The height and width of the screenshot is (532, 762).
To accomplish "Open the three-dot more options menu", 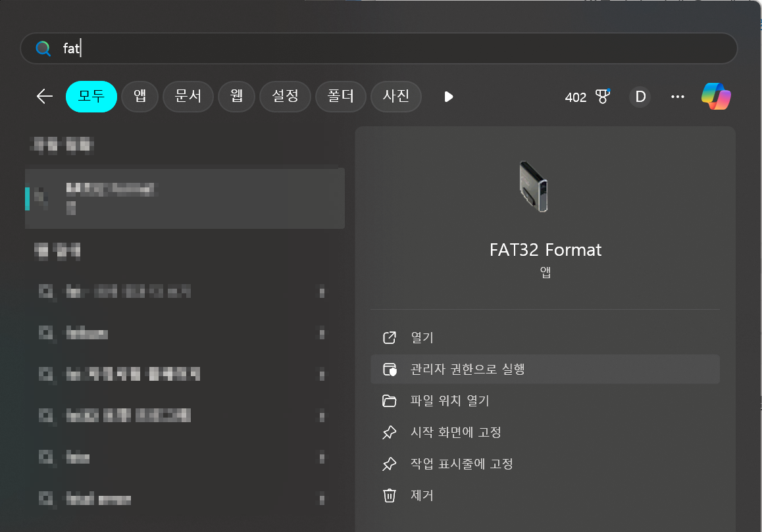I will pyautogui.click(x=677, y=97).
